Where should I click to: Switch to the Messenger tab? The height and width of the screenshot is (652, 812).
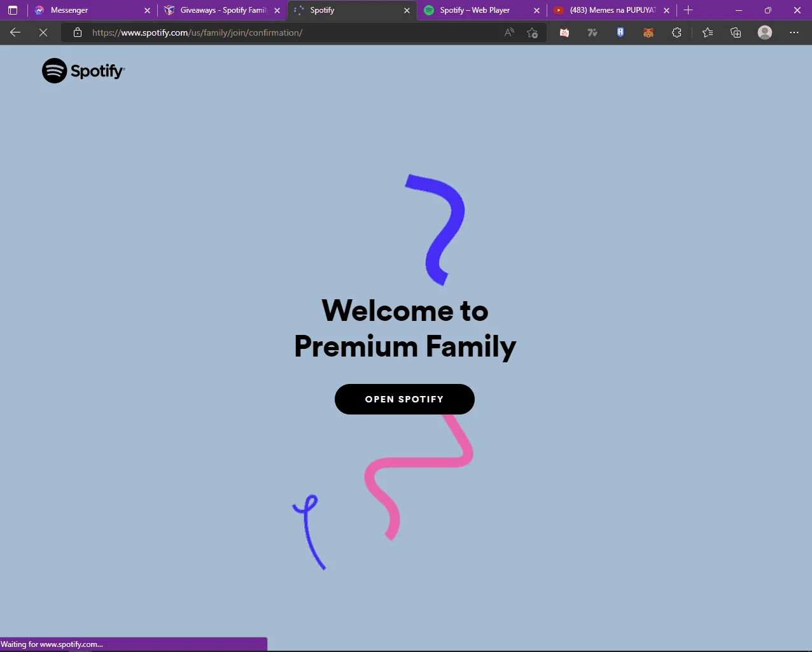91,10
